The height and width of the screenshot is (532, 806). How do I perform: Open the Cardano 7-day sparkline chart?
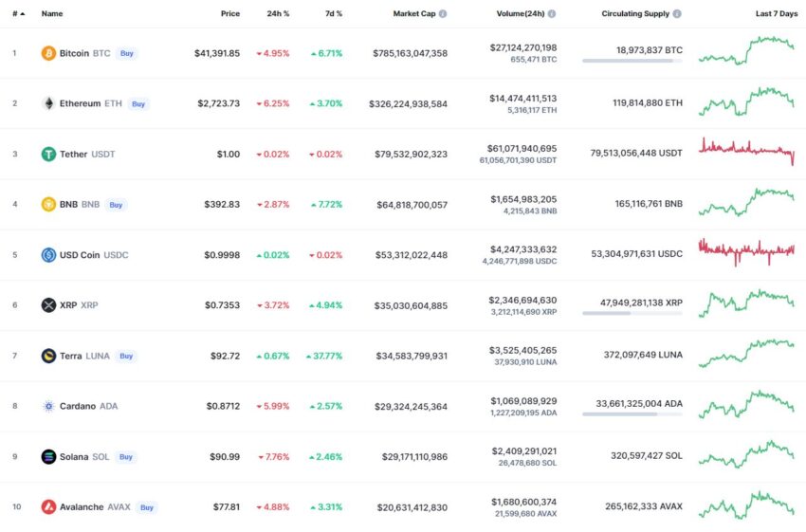746,404
